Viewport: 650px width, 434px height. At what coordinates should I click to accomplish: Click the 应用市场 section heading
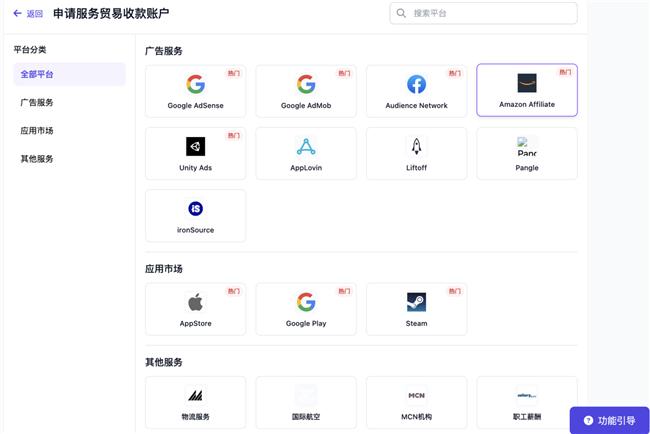click(x=164, y=269)
